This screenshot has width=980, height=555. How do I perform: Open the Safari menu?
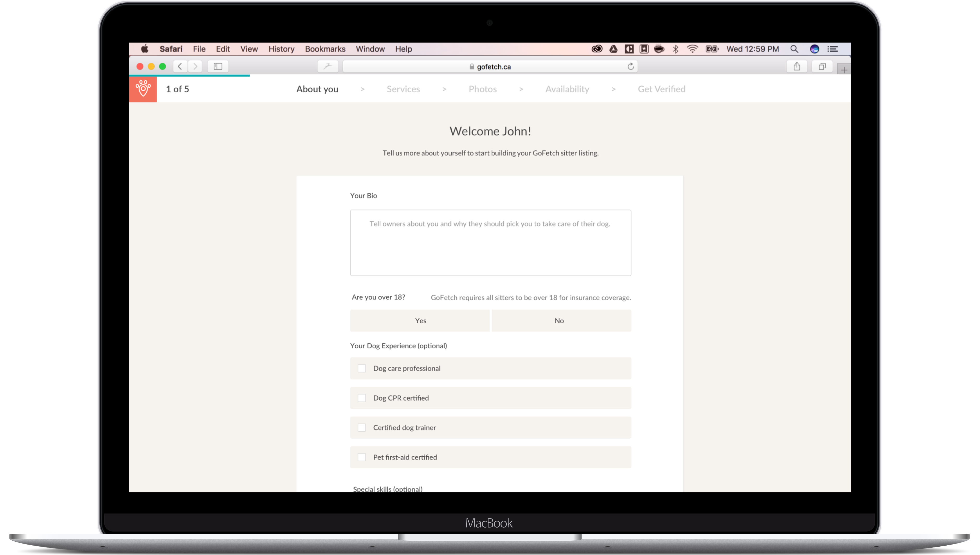point(171,49)
